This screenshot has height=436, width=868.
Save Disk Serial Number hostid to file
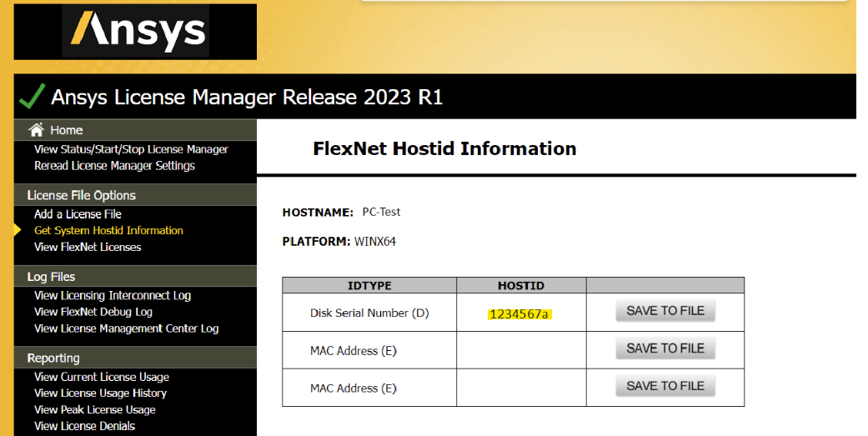[665, 311]
